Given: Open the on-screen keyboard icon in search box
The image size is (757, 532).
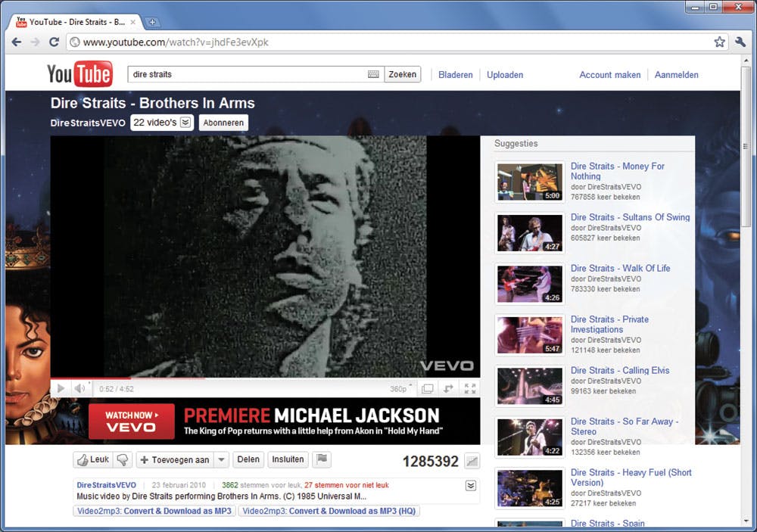Looking at the screenshot, I should pos(373,74).
